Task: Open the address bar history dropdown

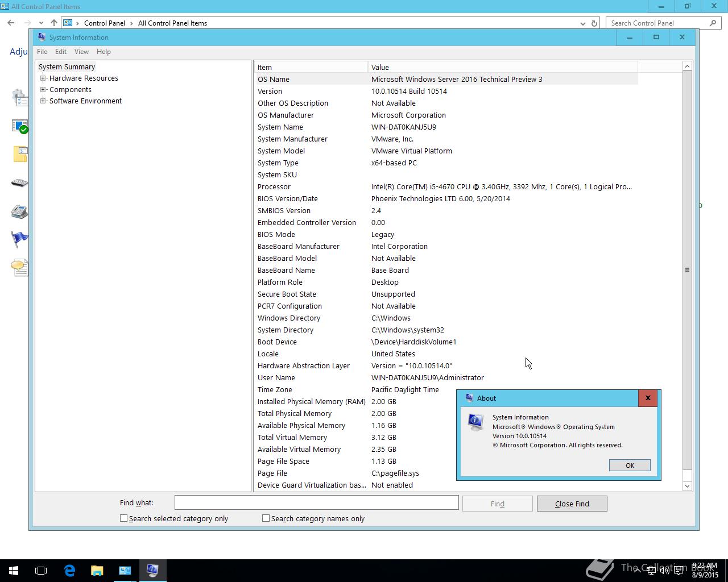Action: 582,23
